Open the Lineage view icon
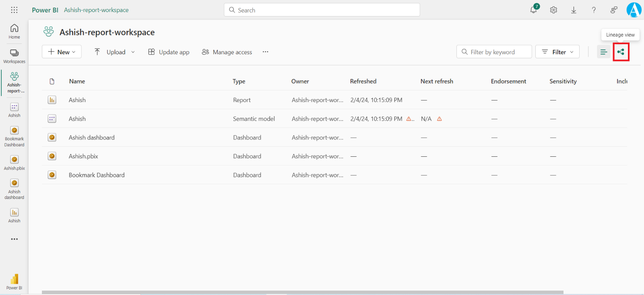Viewport: 644px width, 295px height. 621,52
